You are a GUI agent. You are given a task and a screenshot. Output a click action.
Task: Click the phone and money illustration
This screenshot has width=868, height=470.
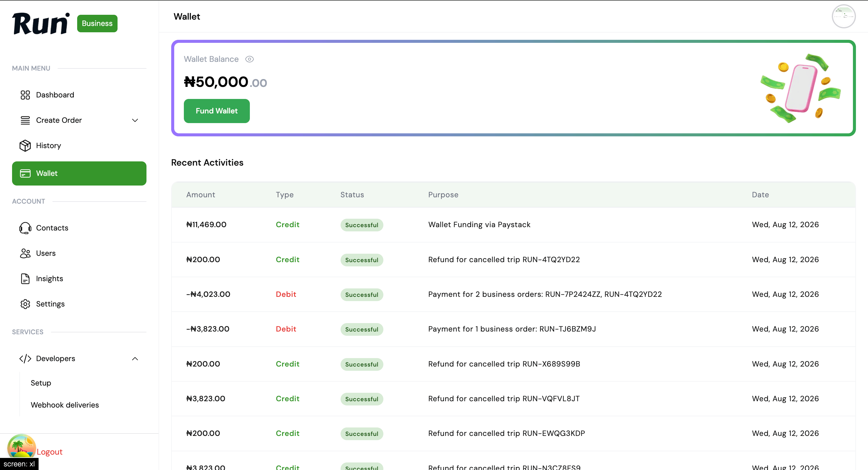point(800,88)
